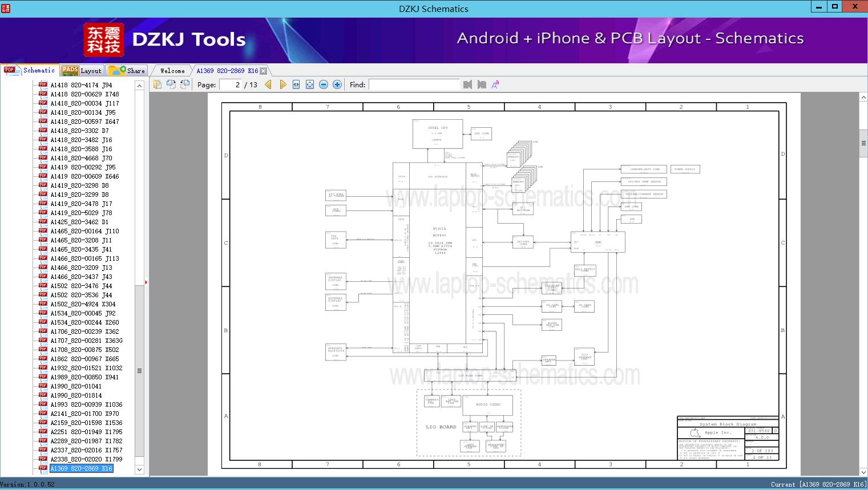Open the Share tab
868x490 pixels.
click(x=127, y=71)
